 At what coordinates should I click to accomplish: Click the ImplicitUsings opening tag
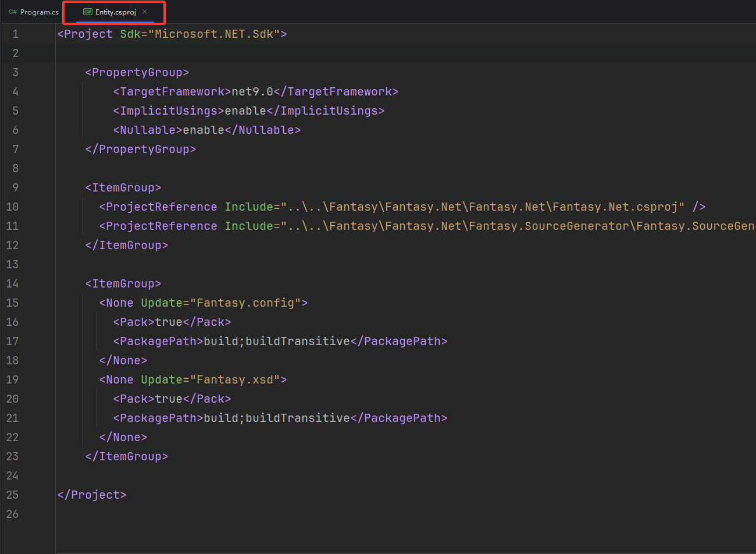[x=169, y=111]
